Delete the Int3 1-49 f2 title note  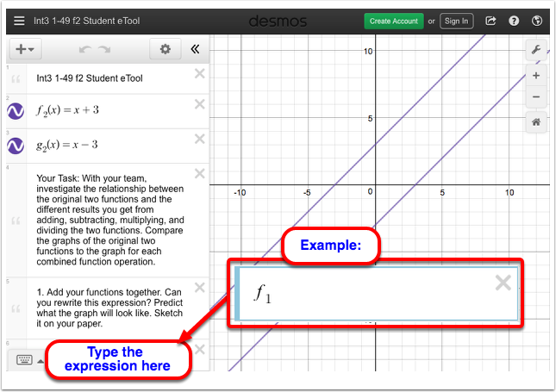point(200,73)
